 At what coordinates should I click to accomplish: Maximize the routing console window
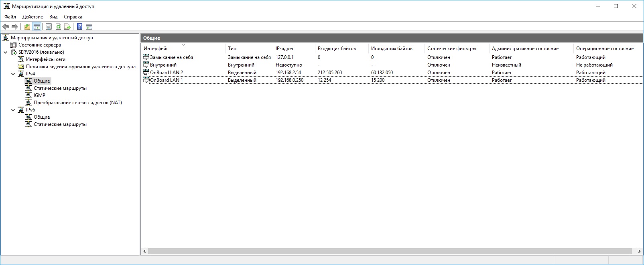click(x=616, y=6)
